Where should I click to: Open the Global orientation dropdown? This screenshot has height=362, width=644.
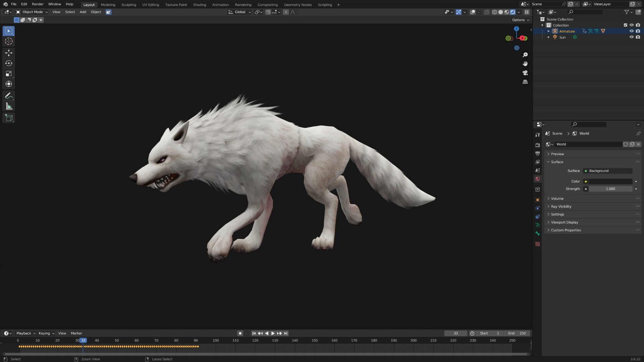point(239,12)
